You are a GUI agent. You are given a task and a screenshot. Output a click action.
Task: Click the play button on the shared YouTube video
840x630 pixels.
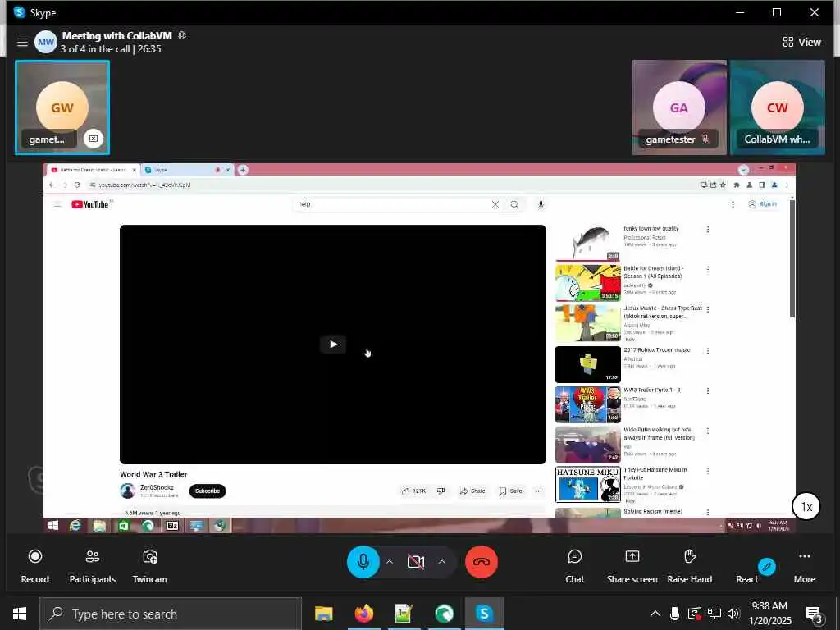click(x=333, y=344)
